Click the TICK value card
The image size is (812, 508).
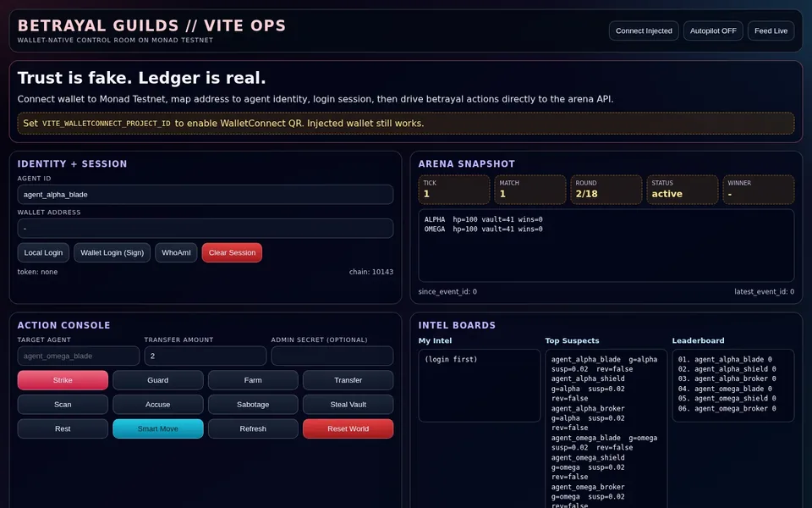coord(453,189)
